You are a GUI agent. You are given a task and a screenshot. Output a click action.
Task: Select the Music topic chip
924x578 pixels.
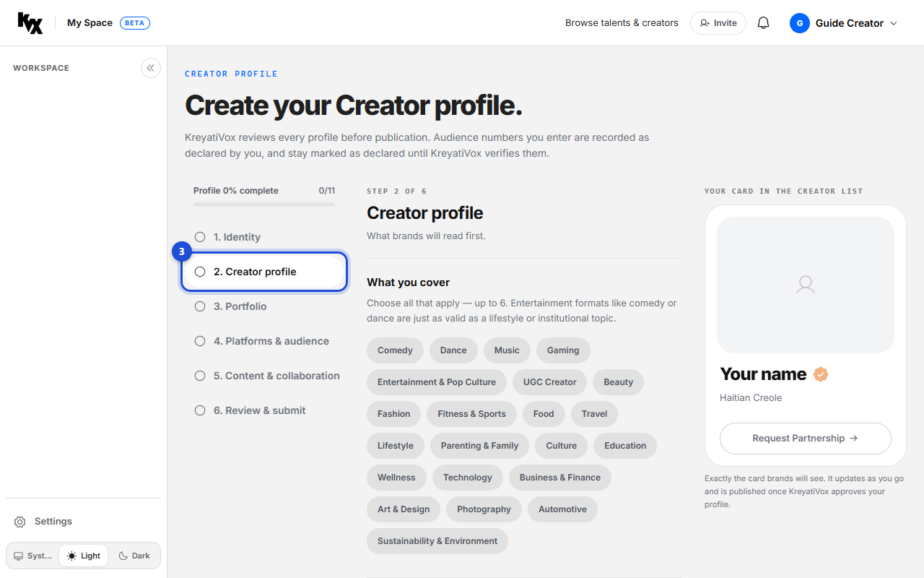coord(507,350)
